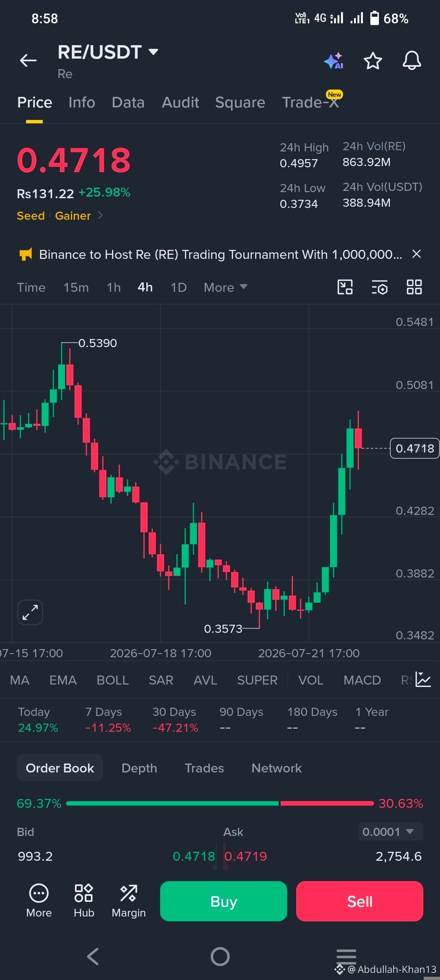Viewport: 440px width, 980px height.
Task: Toggle the MA indicator
Action: point(20,680)
